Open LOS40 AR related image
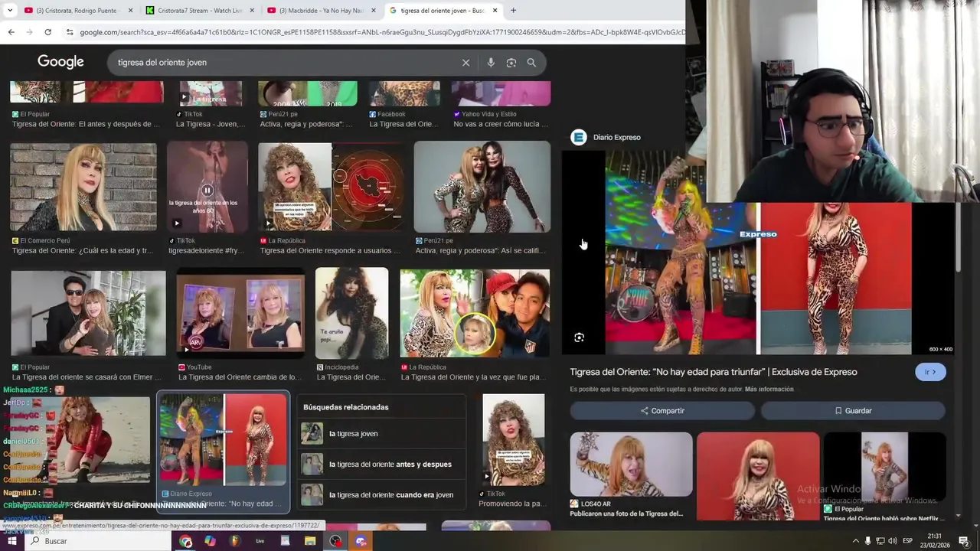This screenshot has height=551, width=980. pos(631,465)
